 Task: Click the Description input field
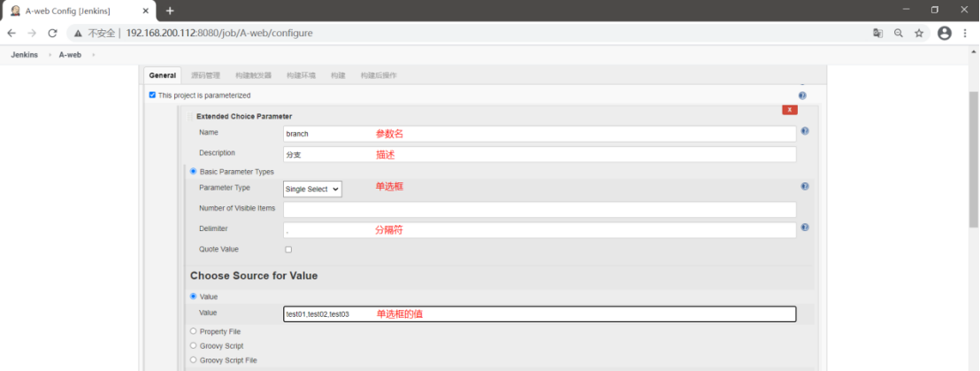[540, 155]
